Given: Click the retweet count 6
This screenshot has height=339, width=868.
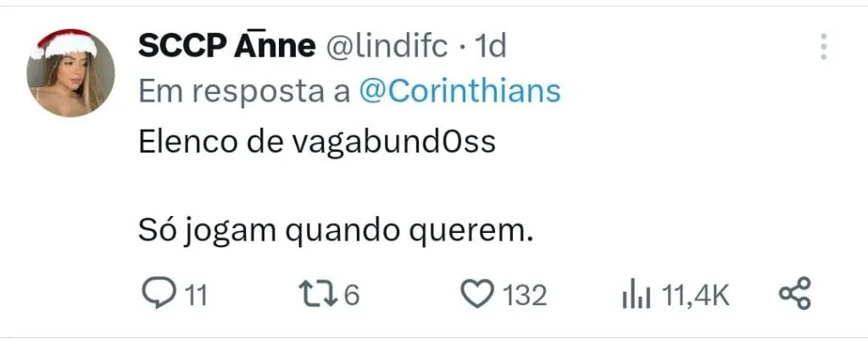Looking at the screenshot, I should click(x=352, y=295).
